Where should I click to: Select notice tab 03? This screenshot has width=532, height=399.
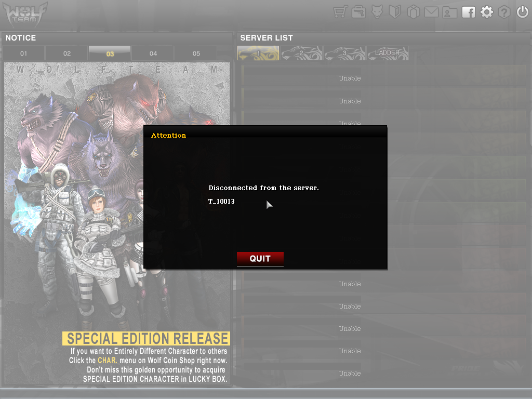pos(110,54)
